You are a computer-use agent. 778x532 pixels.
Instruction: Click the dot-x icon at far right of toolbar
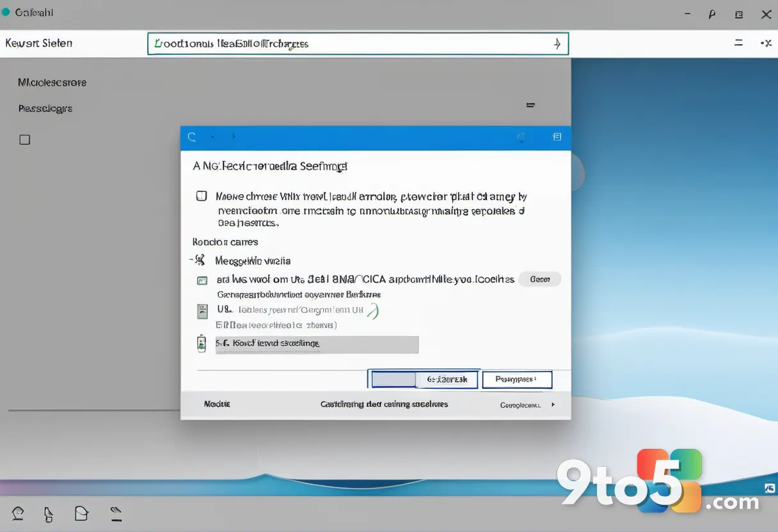pyautogui.click(x=765, y=43)
